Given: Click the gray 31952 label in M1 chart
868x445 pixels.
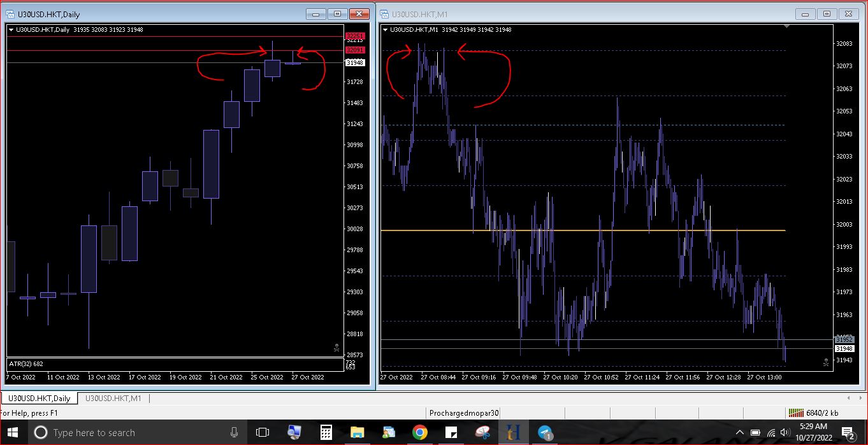Looking at the screenshot, I should [844, 339].
